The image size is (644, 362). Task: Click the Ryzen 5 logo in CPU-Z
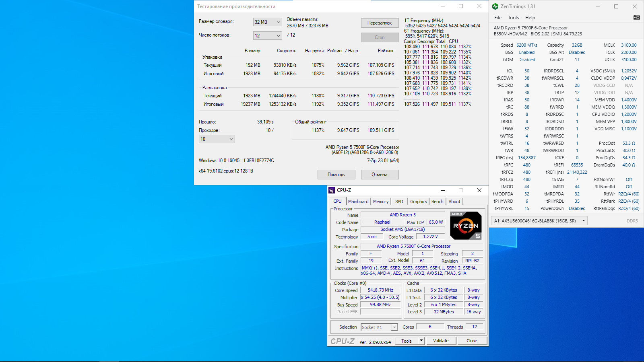tap(466, 226)
